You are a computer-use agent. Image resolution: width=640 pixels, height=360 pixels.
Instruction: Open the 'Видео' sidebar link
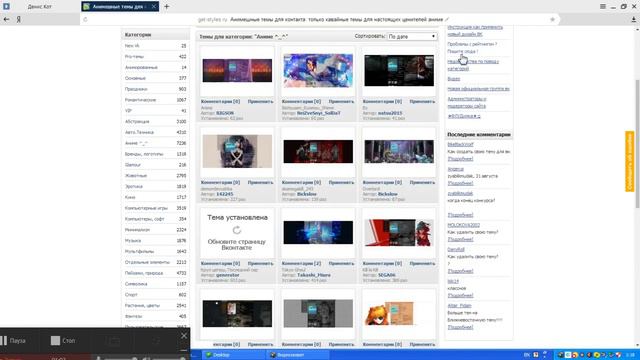[453, 78]
